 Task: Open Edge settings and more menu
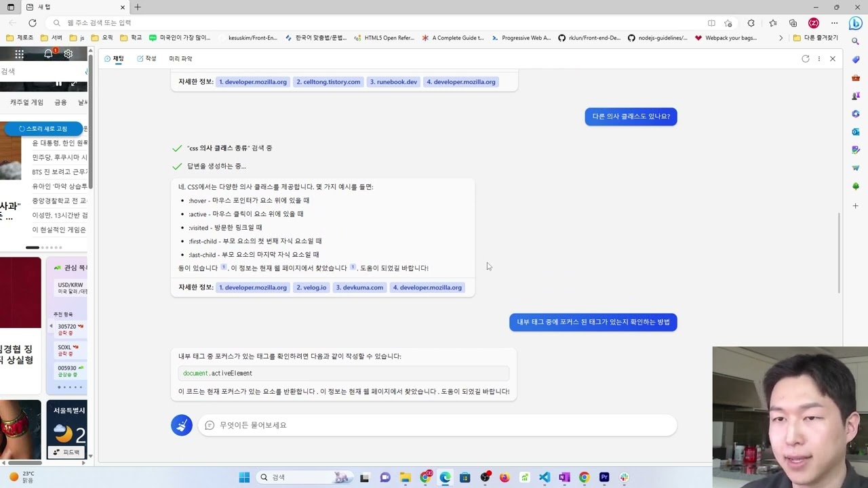pos(834,23)
